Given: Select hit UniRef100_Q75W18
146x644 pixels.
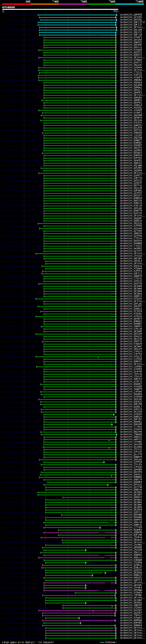Looking at the screenshot, I should tap(131, 60).
